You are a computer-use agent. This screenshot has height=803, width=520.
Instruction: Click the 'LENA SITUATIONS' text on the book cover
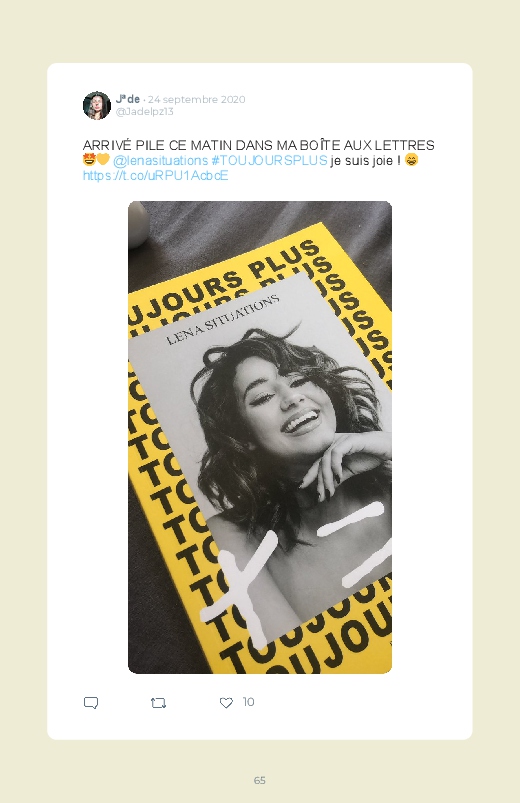click(x=223, y=320)
